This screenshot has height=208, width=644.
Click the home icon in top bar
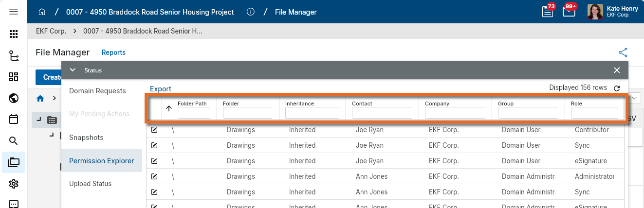tap(42, 12)
